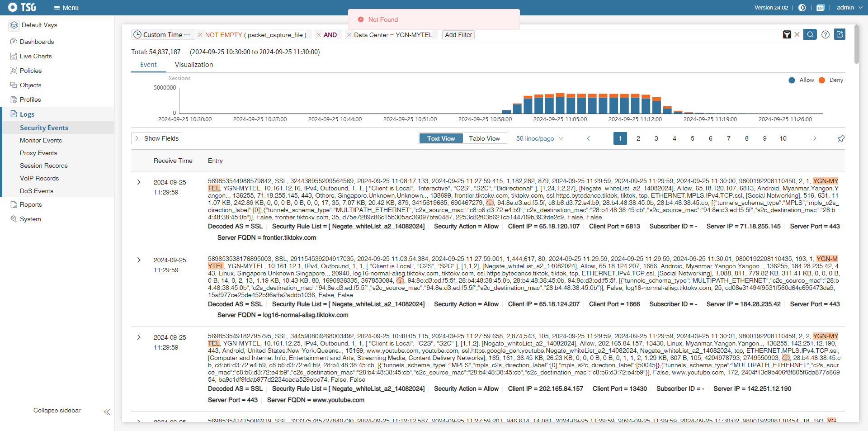Open the EN language switcher
The height and width of the screenshot is (431, 868).
pos(820,8)
